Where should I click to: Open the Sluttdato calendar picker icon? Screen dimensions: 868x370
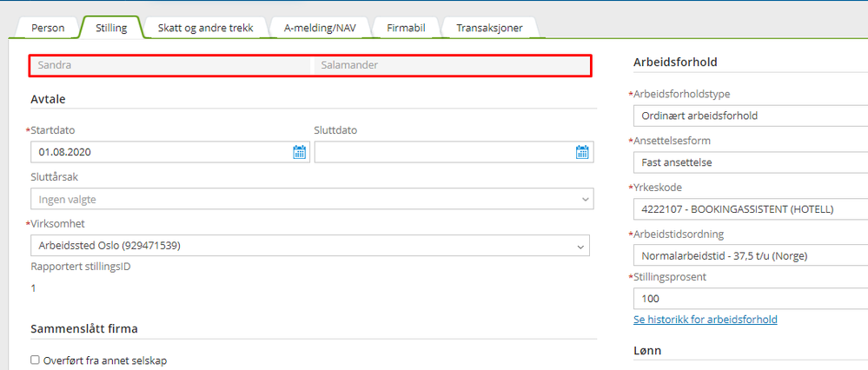(582, 152)
